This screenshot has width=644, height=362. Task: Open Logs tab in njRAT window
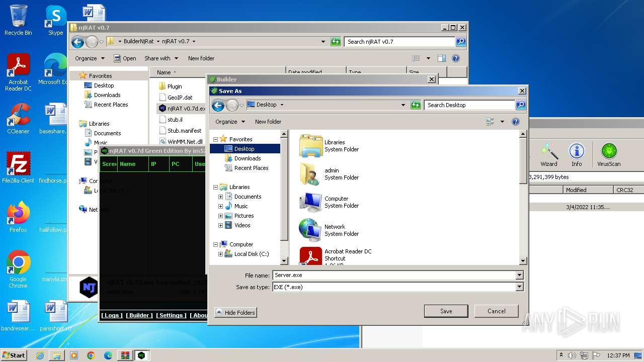[x=112, y=315]
